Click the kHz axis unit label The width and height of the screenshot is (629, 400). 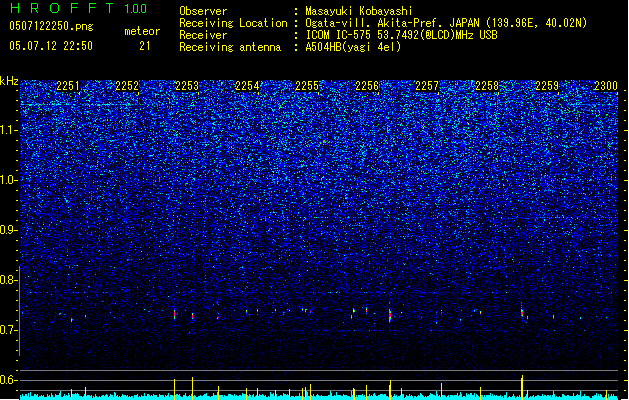coord(9,81)
